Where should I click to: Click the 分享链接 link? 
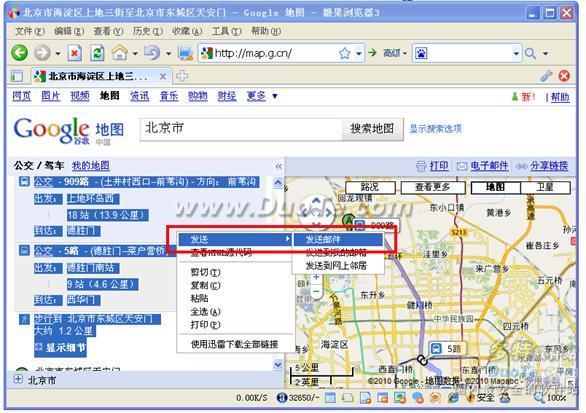coord(549,166)
